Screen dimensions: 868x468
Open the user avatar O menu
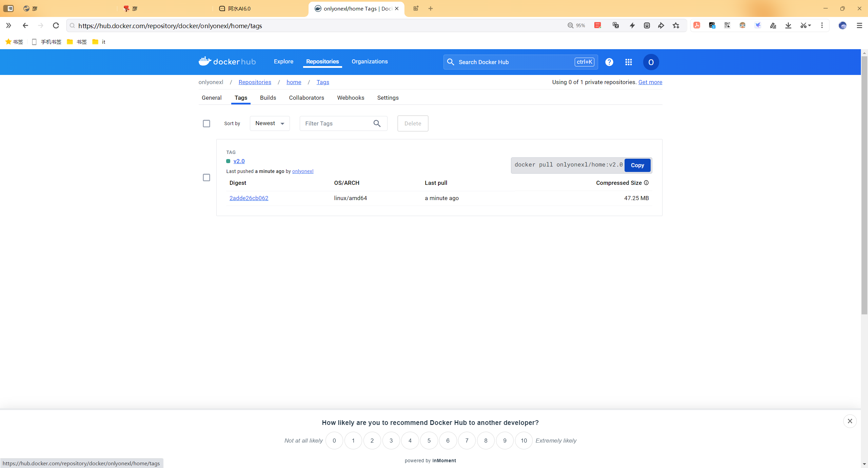651,62
